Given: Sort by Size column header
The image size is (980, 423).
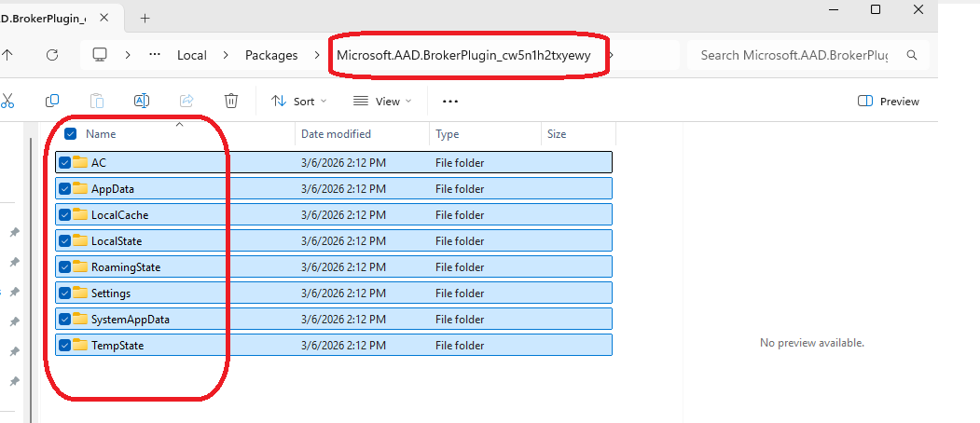Looking at the screenshot, I should tap(557, 134).
